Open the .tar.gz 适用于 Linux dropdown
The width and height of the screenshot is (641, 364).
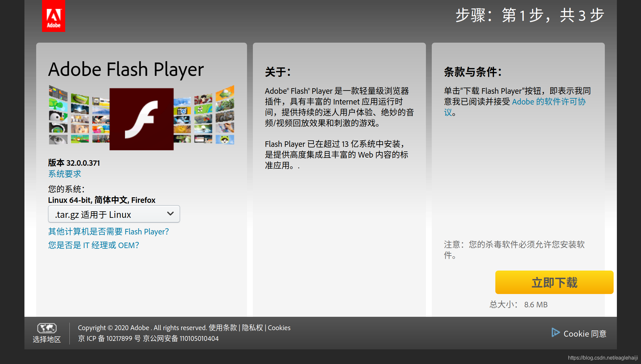[x=114, y=214]
